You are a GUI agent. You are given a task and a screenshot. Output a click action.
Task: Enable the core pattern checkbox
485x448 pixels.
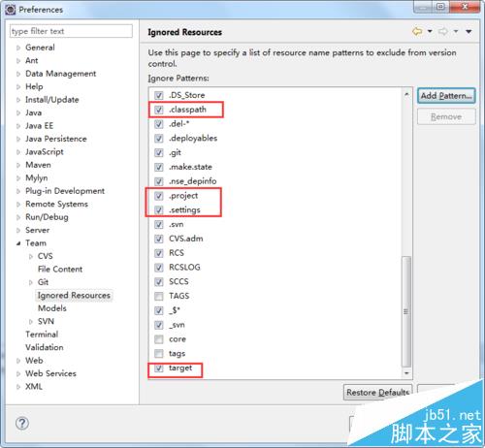(x=159, y=339)
